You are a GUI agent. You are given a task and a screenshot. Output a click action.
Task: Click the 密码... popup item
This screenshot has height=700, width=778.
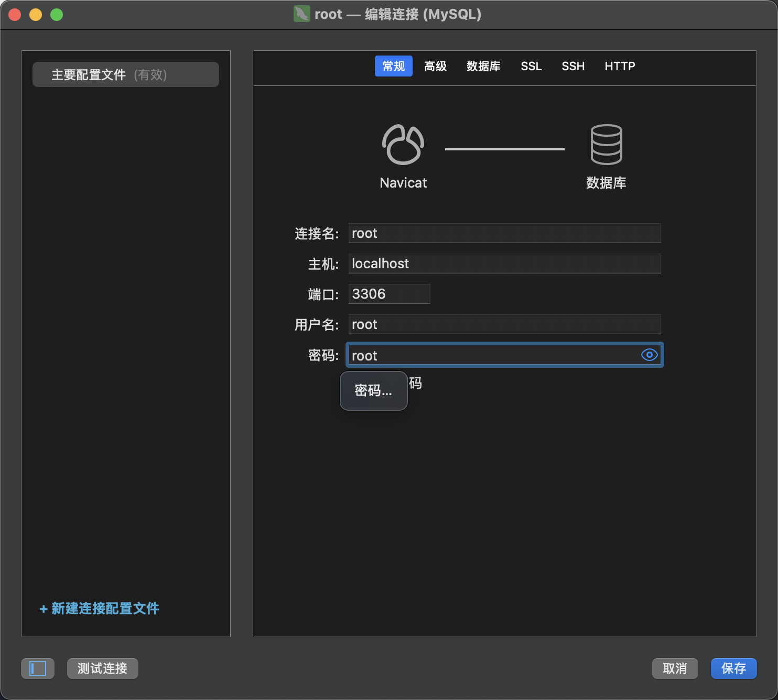pos(374,391)
